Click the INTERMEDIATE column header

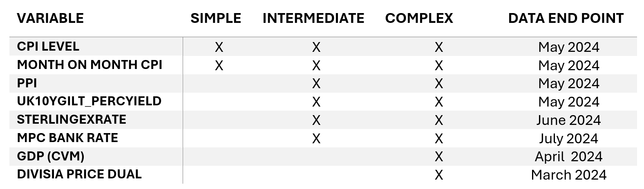(313, 18)
